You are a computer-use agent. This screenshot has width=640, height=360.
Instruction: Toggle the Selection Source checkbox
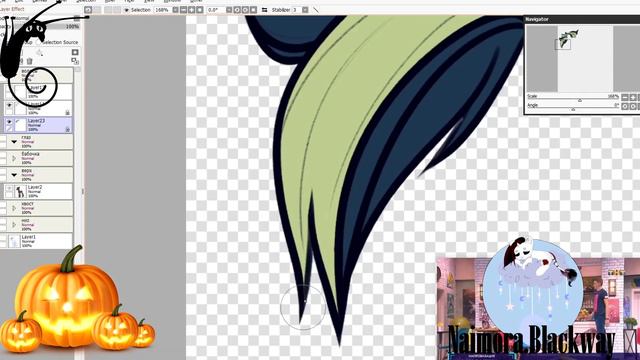coord(38,42)
